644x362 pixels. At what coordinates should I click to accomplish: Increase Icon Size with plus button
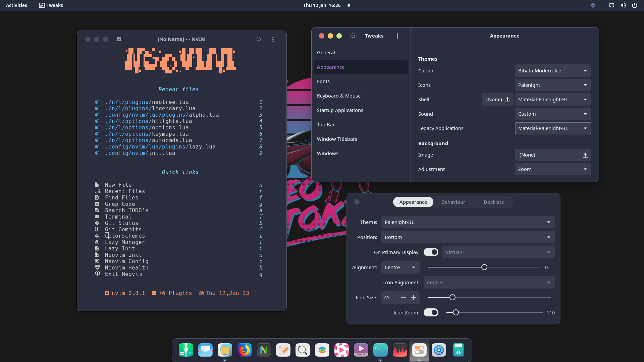pyautogui.click(x=414, y=298)
